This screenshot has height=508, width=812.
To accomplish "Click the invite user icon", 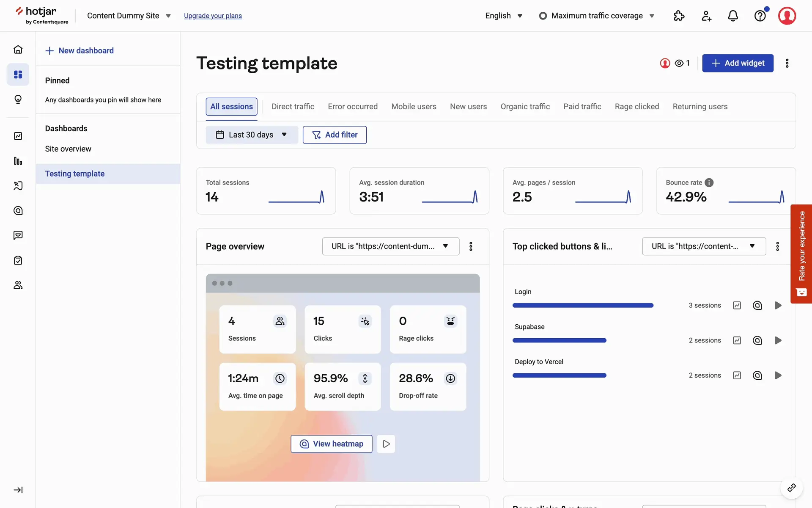I will point(706,16).
